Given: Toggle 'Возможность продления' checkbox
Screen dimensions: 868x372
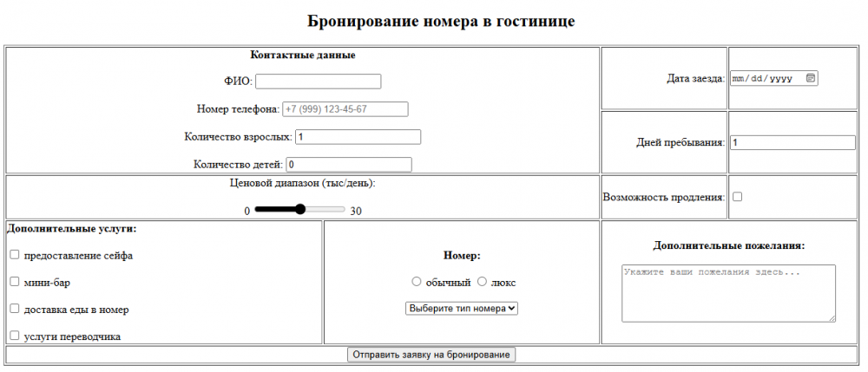Looking at the screenshot, I should [737, 197].
